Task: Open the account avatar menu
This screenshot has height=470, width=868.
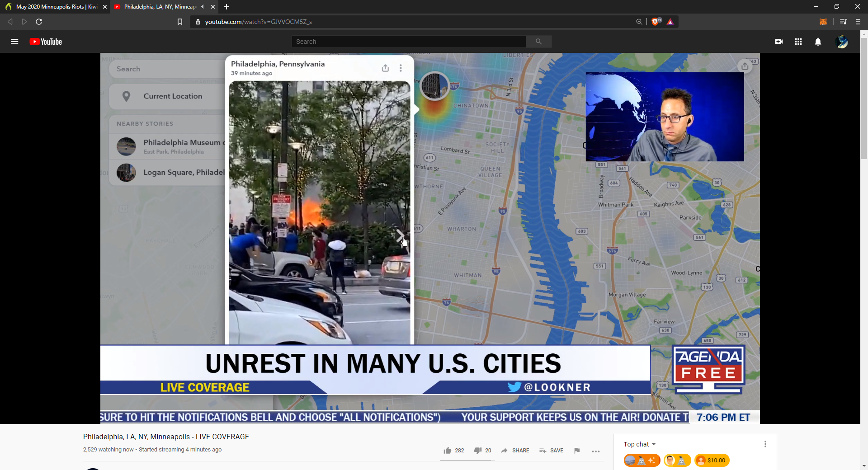Action: (x=842, y=42)
